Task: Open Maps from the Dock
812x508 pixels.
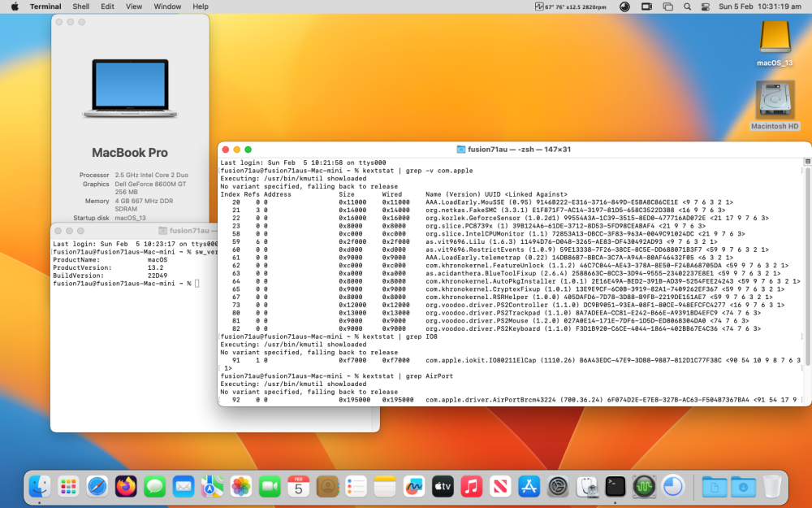Action: tap(212, 487)
